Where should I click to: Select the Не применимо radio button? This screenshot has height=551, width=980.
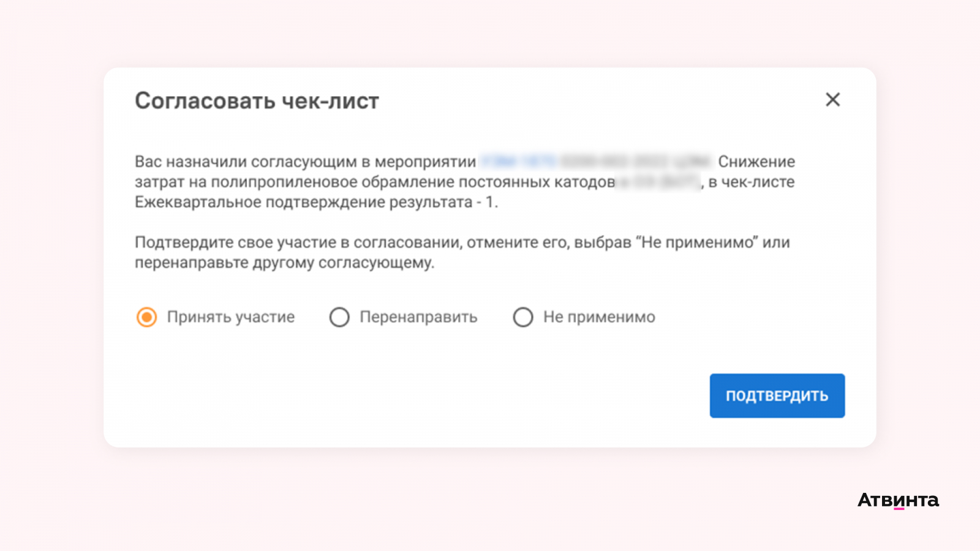pyautogui.click(x=523, y=317)
